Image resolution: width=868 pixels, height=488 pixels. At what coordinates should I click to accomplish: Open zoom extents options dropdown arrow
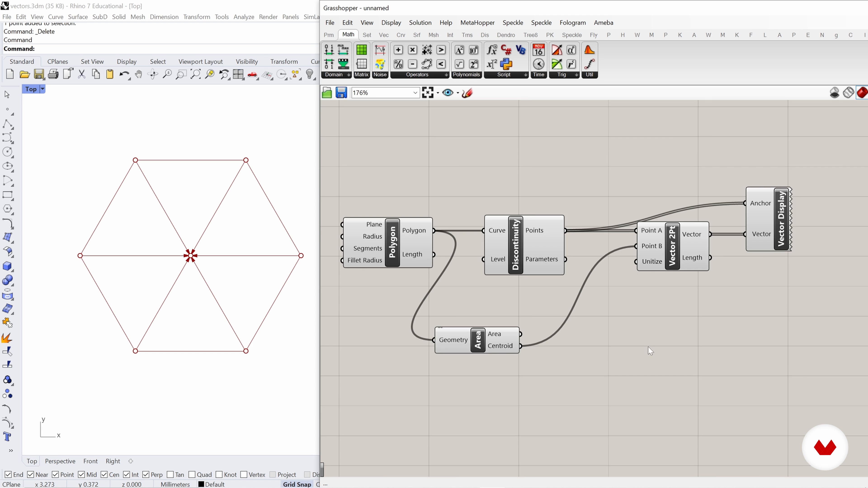click(x=437, y=93)
